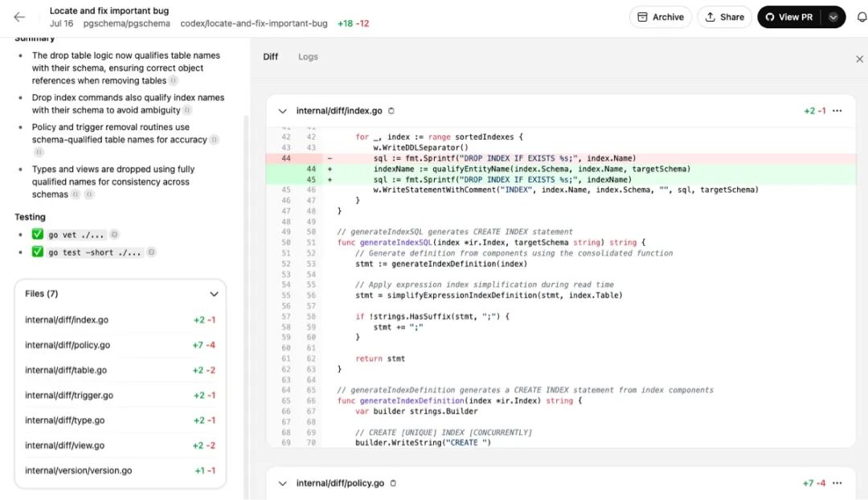Copy internal/diff/policy.go file path icon
This screenshot has height=500, width=868.
pos(393,483)
